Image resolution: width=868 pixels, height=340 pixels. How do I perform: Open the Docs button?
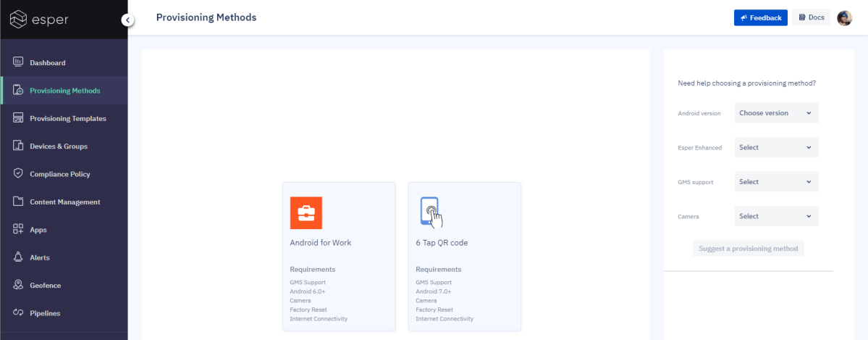click(x=811, y=17)
